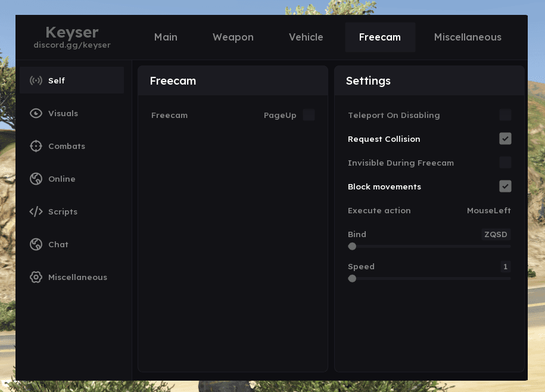
Task: Go to the Vehicle tab
Action: pos(306,37)
